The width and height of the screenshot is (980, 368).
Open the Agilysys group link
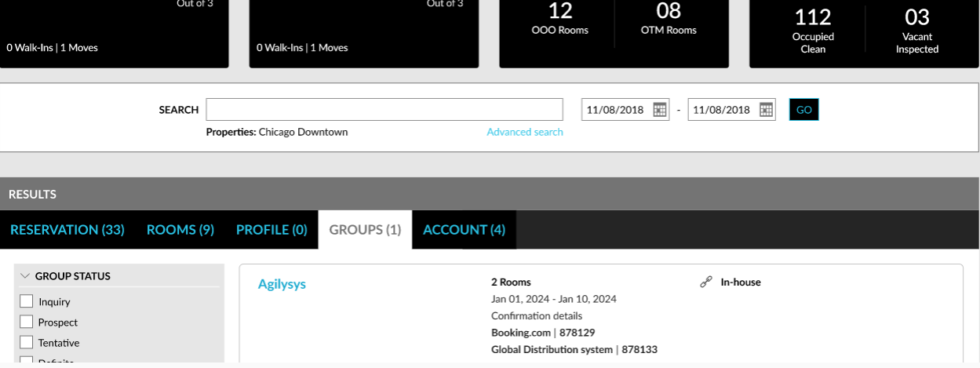point(282,284)
